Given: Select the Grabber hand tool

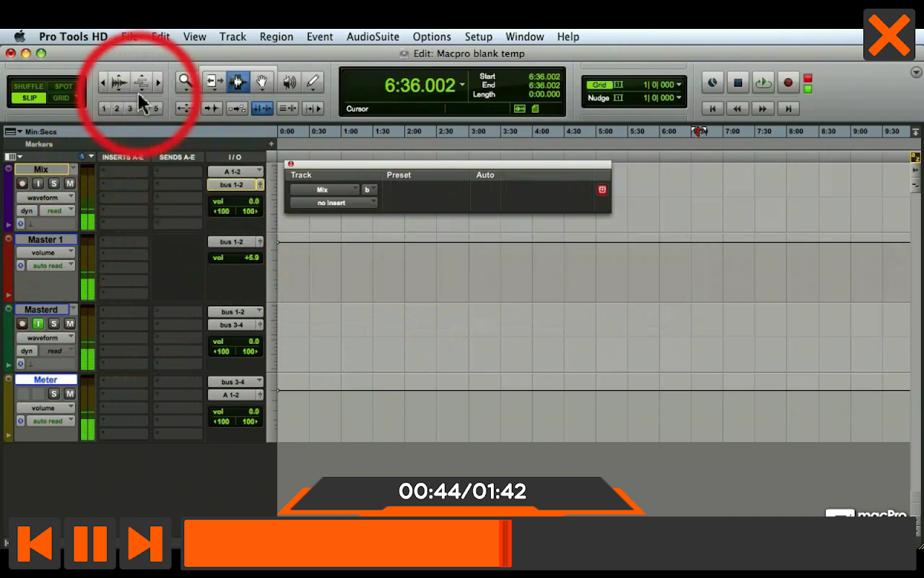Looking at the screenshot, I should coord(262,82).
